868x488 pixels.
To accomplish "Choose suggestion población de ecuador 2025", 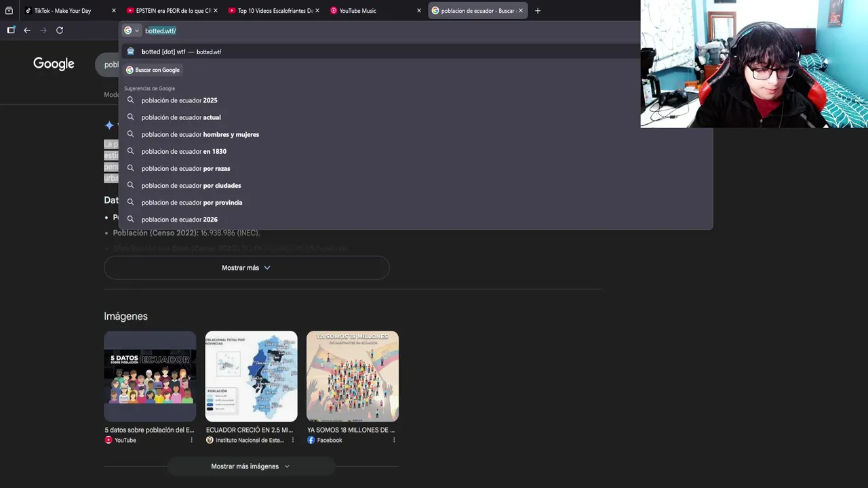I will tap(416, 100).
